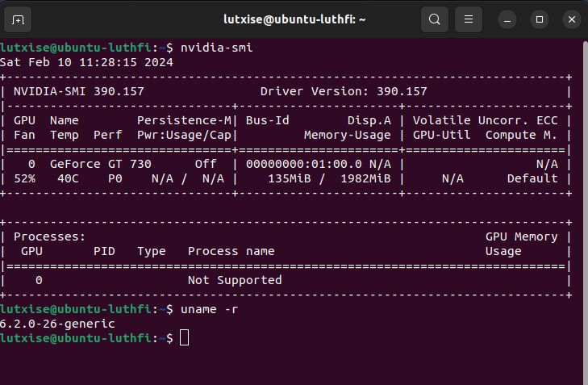The width and height of the screenshot is (588, 385).
Task: Click the memory used 135MiB value
Action: [289, 178]
